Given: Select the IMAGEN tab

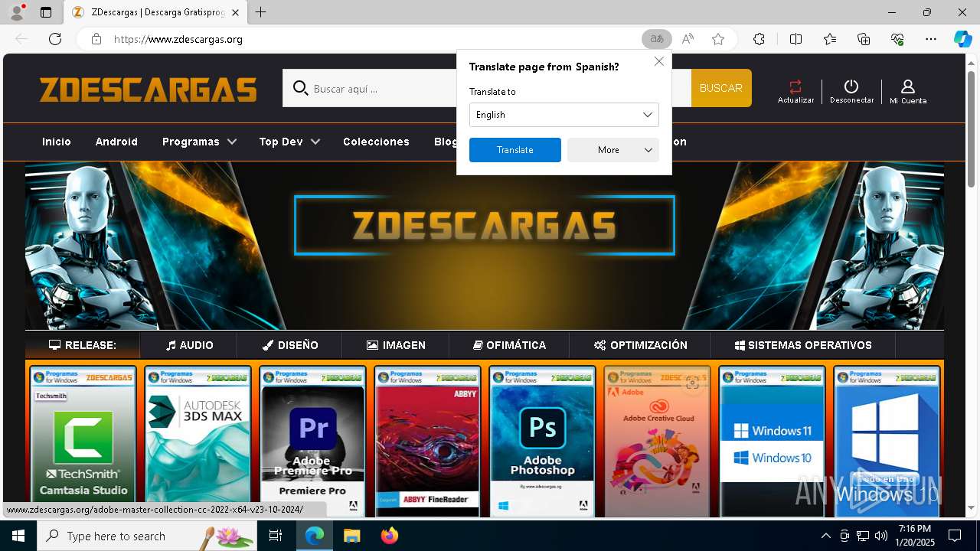Looking at the screenshot, I should point(396,345).
